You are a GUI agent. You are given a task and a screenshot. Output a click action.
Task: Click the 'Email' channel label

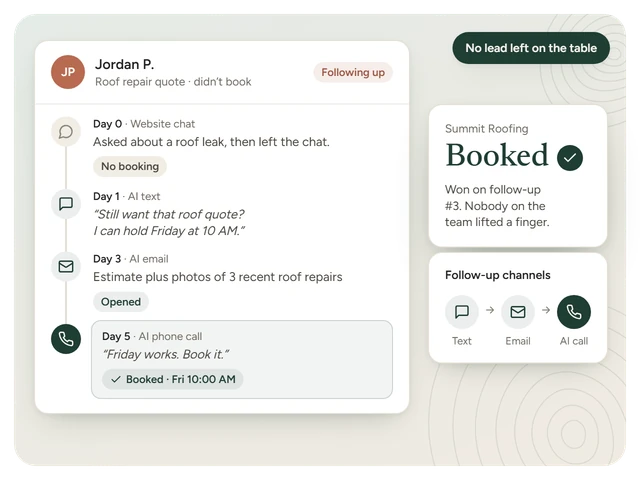coord(518,341)
